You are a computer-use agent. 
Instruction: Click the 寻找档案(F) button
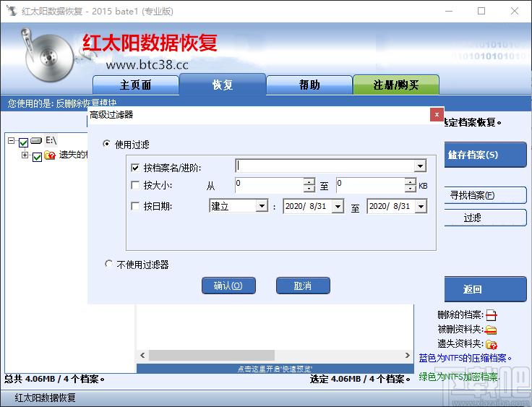coord(485,195)
